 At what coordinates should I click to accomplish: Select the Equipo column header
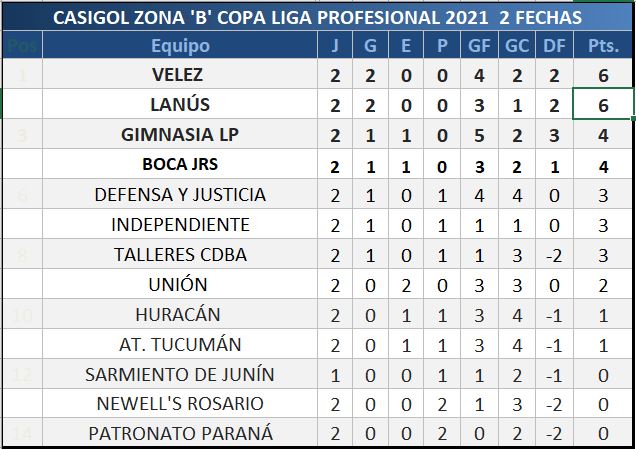(180, 45)
